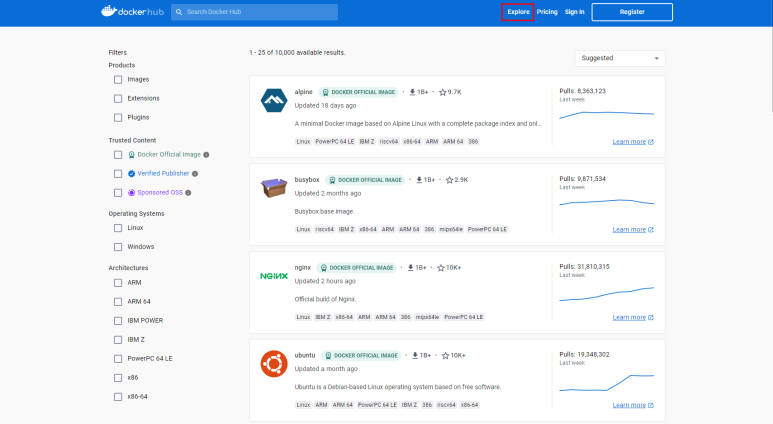Image resolution: width=773 pixels, height=424 pixels.
Task: Click external link icon in ubuntu card
Action: pyautogui.click(x=651, y=405)
